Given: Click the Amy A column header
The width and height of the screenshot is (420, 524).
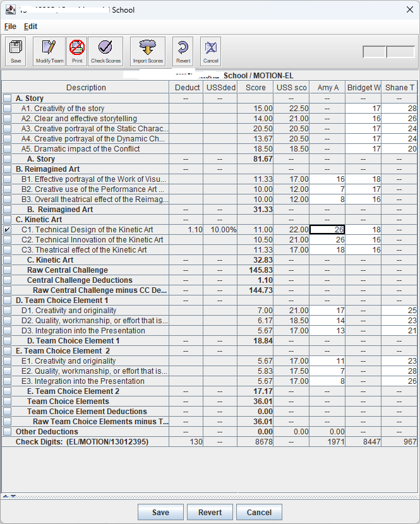Looking at the screenshot, I should pyautogui.click(x=327, y=88).
